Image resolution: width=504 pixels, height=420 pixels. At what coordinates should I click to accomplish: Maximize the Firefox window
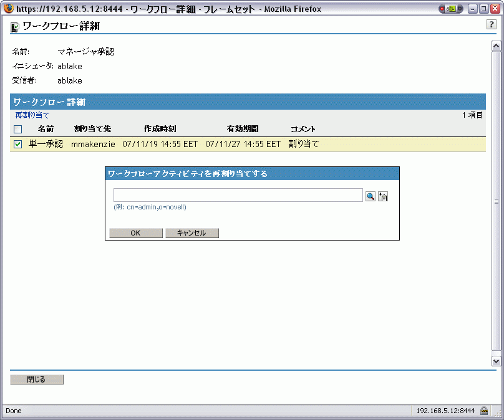484,9
